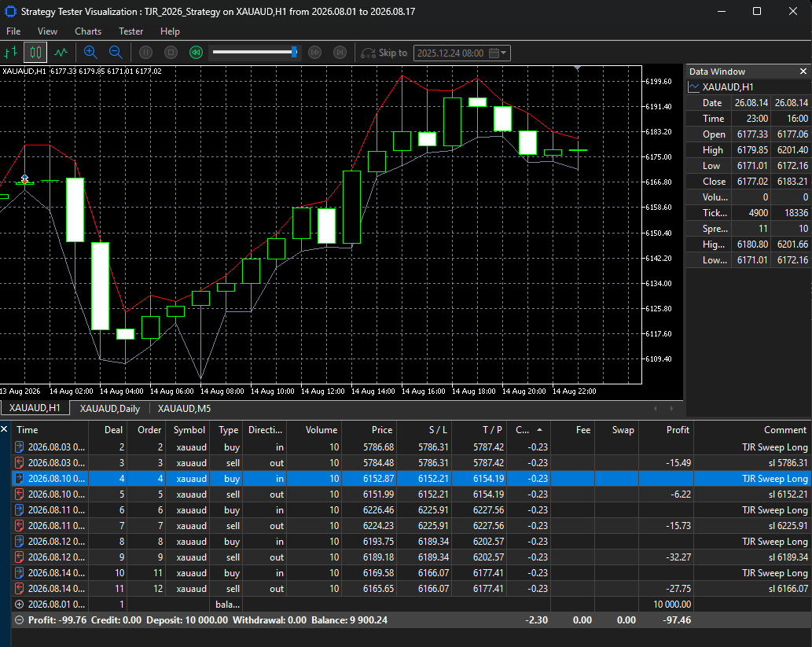
Task: Click the Skip to button
Action: [x=384, y=53]
